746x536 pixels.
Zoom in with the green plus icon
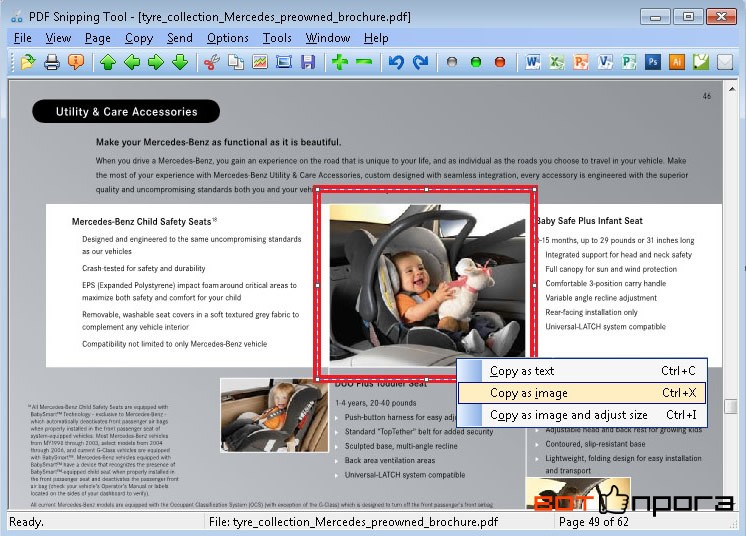click(x=340, y=62)
